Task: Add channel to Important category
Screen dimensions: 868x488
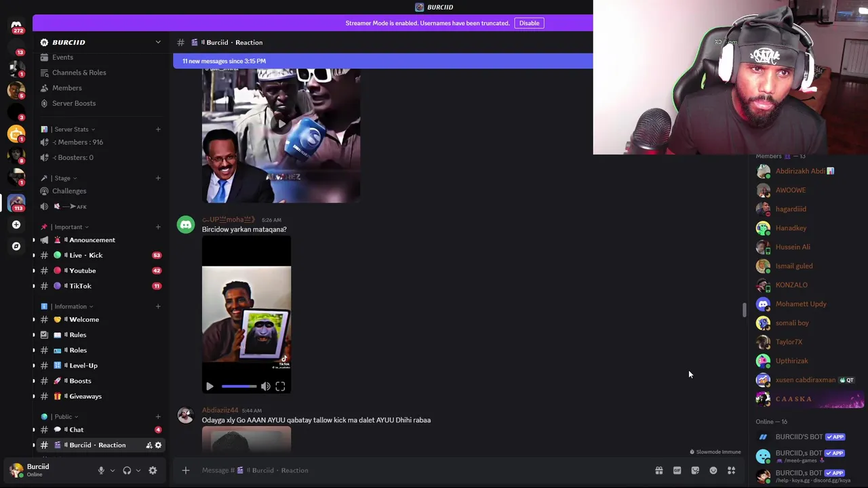Action: tap(158, 227)
